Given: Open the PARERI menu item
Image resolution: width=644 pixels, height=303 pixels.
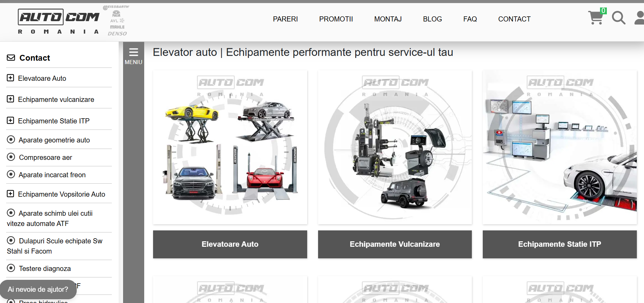Looking at the screenshot, I should point(285,19).
